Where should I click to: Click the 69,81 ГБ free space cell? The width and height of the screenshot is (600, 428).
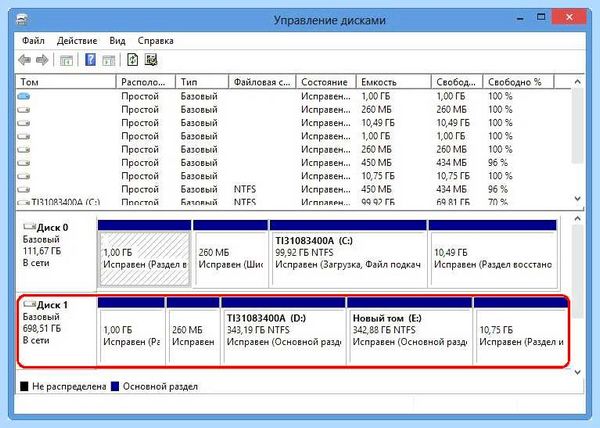click(453, 202)
